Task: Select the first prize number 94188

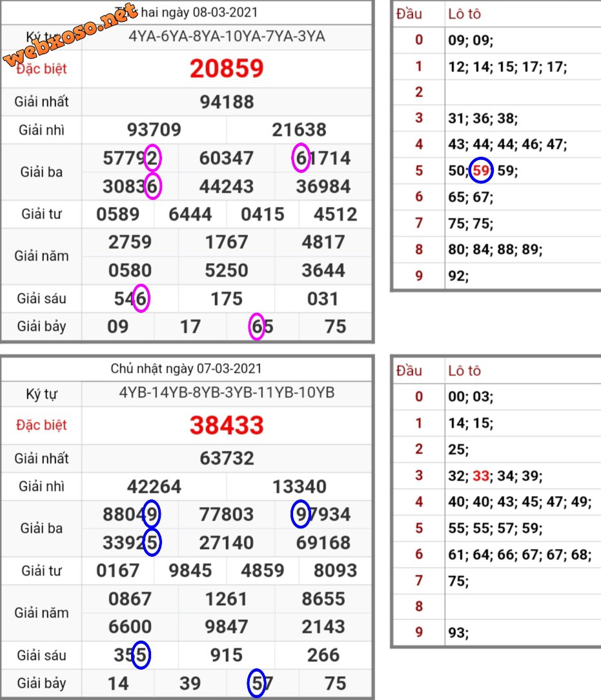Action: [x=227, y=102]
